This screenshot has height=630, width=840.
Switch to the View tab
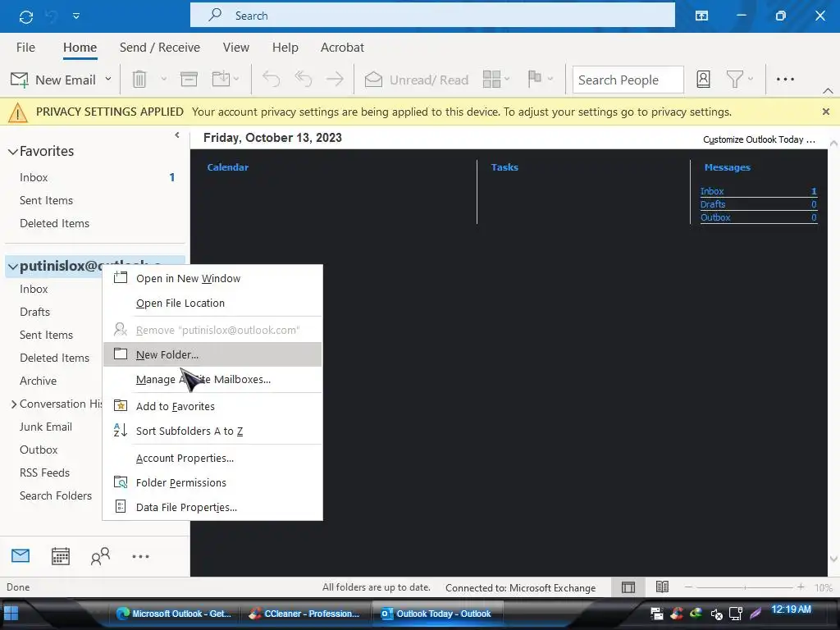coord(235,47)
